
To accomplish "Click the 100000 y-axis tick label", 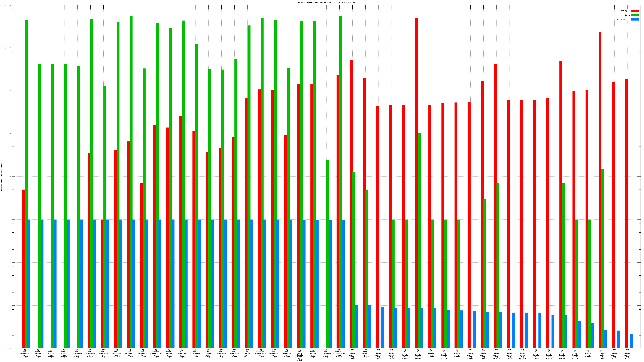I will point(7,5).
